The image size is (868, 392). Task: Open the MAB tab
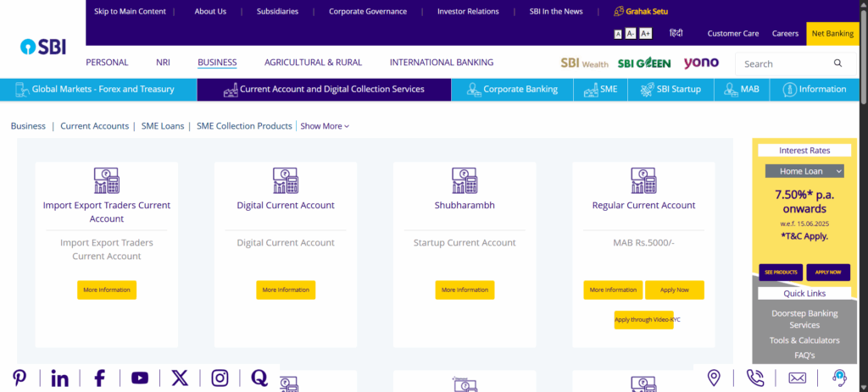point(742,90)
